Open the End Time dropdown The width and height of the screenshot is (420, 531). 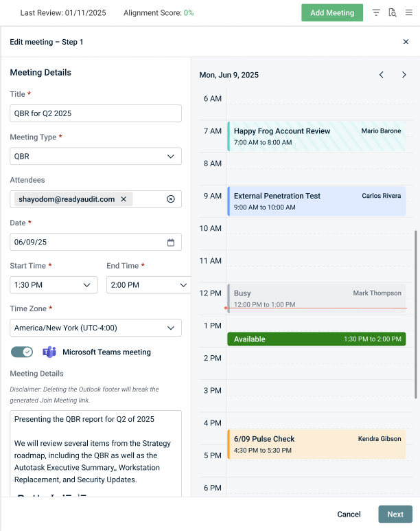tap(148, 285)
